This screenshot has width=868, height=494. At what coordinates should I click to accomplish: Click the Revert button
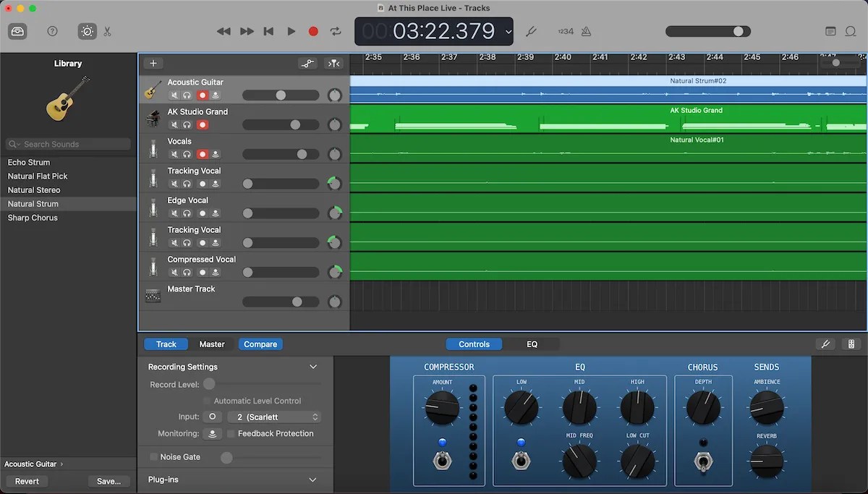pyautogui.click(x=27, y=481)
